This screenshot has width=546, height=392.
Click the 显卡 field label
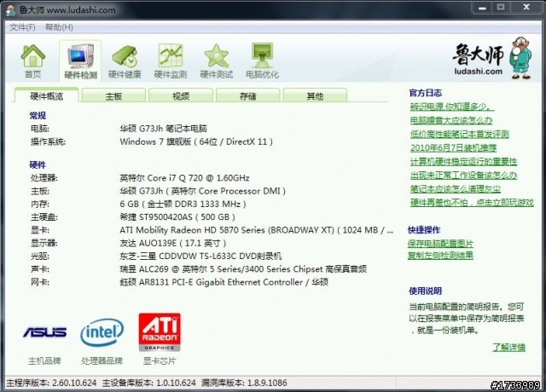(40, 230)
